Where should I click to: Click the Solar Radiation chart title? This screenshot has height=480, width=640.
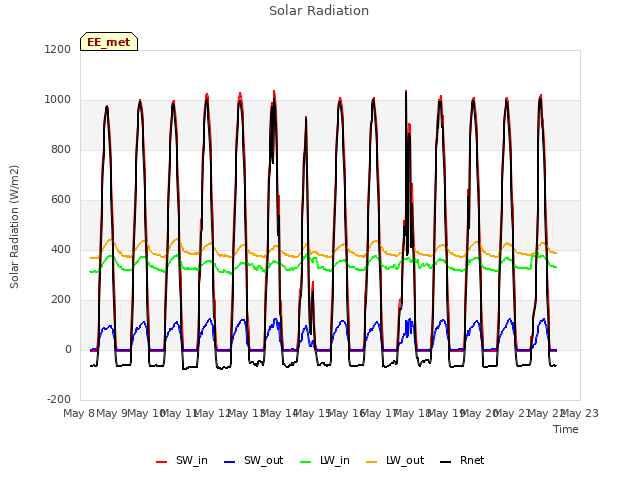click(x=319, y=11)
